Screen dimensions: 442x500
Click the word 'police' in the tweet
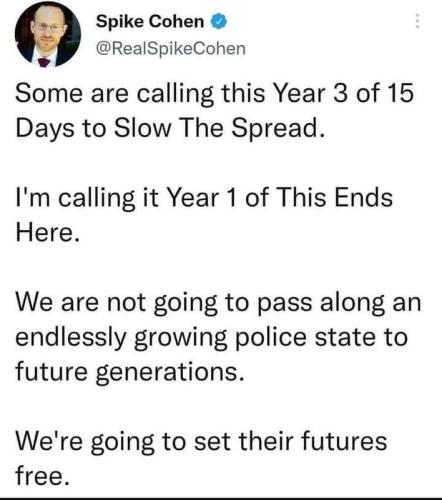(x=271, y=337)
